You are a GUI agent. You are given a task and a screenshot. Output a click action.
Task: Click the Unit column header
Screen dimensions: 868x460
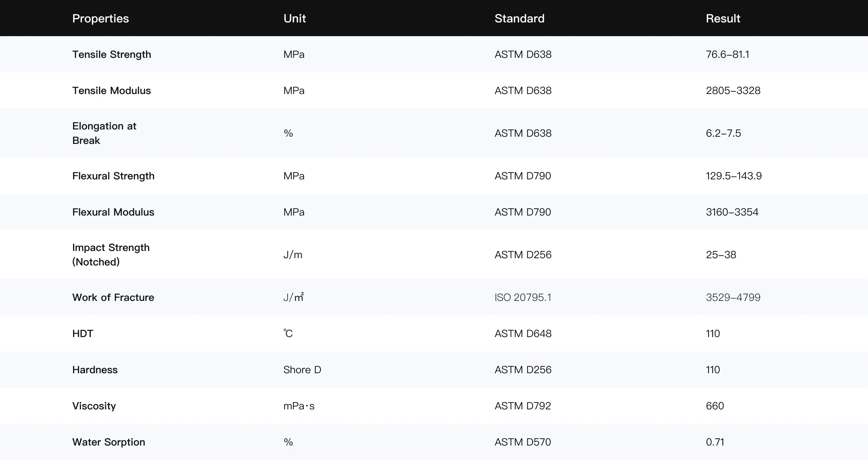(x=294, y=18)
